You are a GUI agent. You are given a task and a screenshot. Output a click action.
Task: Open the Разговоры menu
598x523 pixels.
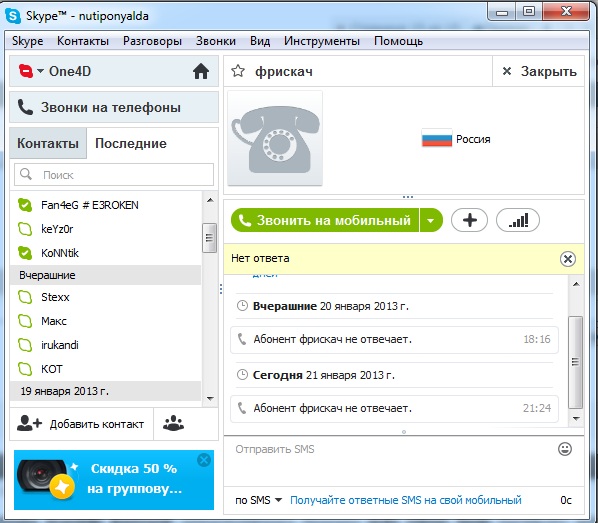pos(152,41)
